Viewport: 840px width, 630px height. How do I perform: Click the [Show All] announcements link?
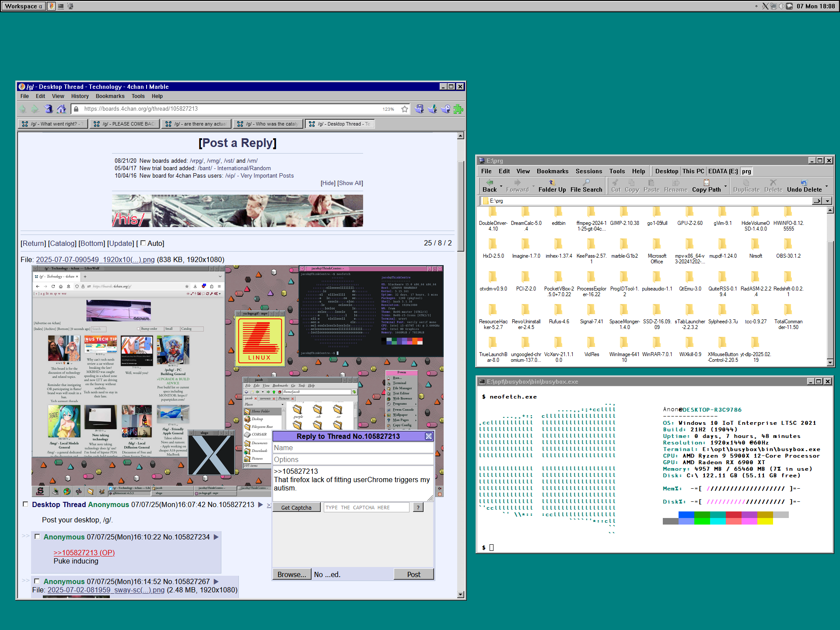350,183
